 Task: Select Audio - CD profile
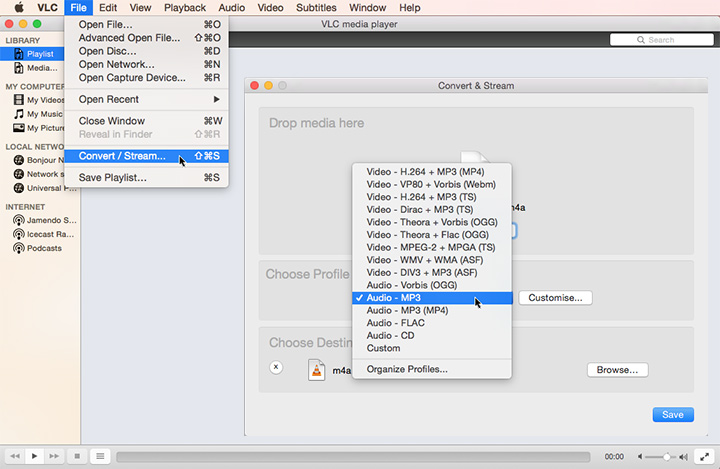[432, 336]
